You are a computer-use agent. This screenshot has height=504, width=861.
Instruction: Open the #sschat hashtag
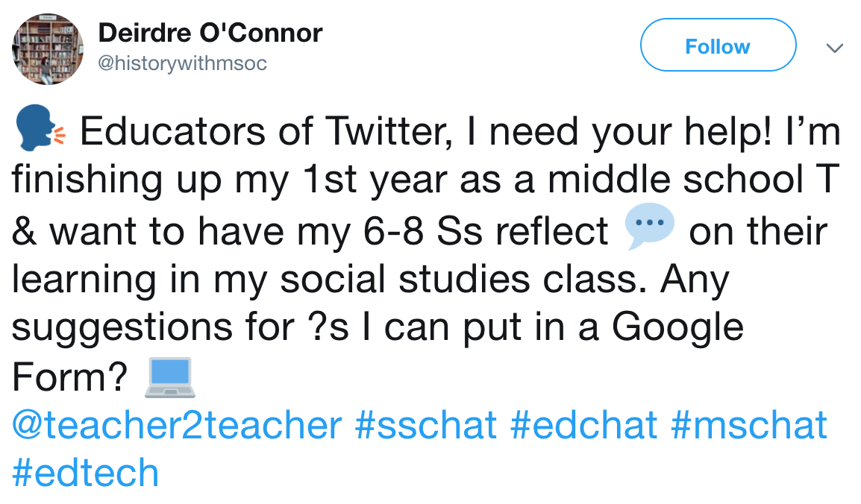coord(426,425)
